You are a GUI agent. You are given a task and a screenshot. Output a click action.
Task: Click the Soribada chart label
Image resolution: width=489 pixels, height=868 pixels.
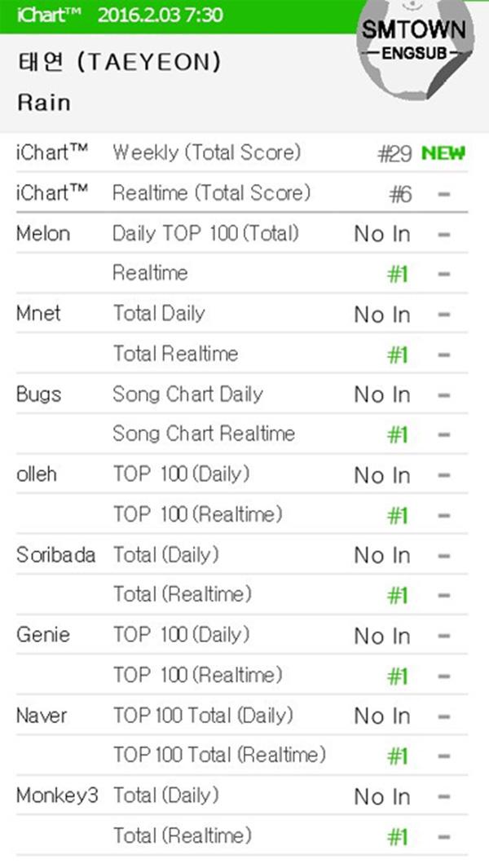[55, 555]
